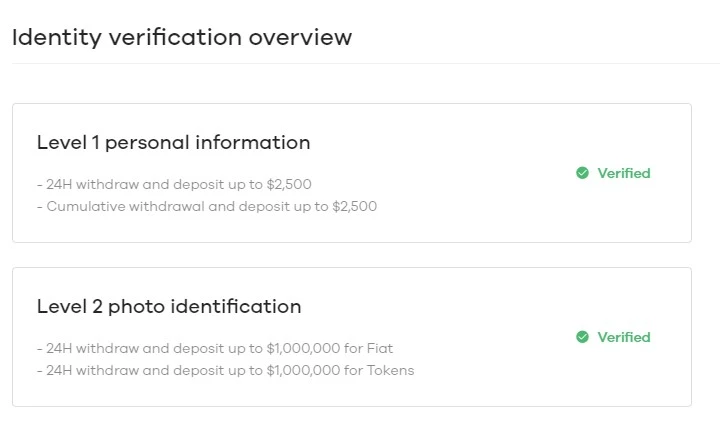Image resolution: width=720 pixels, height=427 pixels.
Task: Open the Level 2 verification card
Action: (x=352, y=337)
